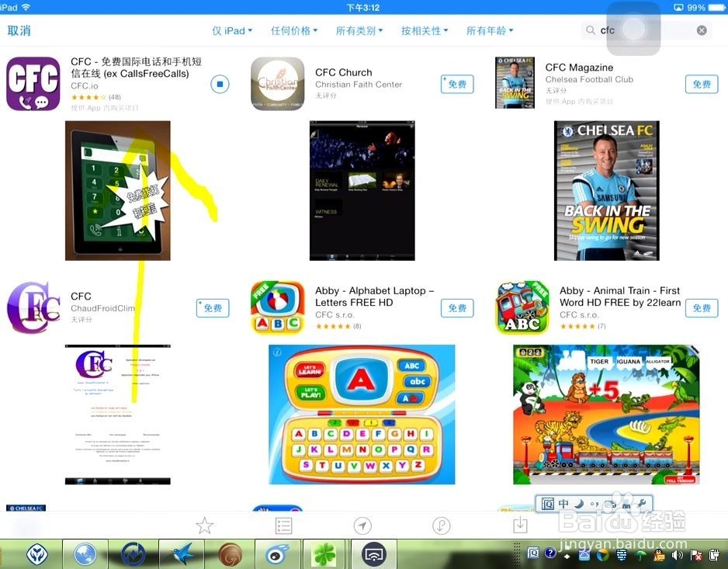Image resolution: width=728 pixels, height=569 pixels.
Task: Click the green umbrella tray icon
Action: coord(640,554)
